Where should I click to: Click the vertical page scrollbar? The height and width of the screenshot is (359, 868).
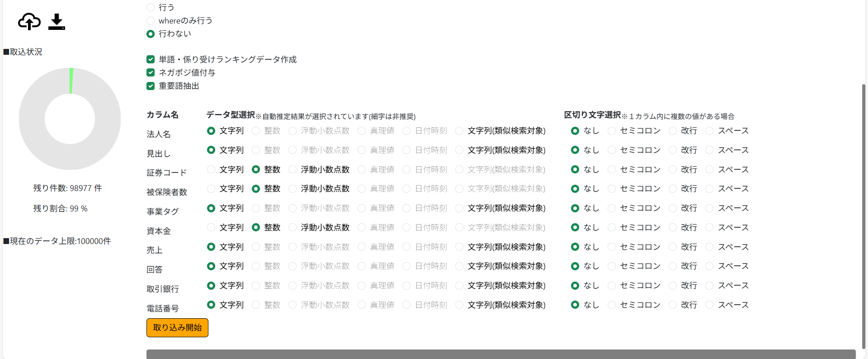[863, 213]
